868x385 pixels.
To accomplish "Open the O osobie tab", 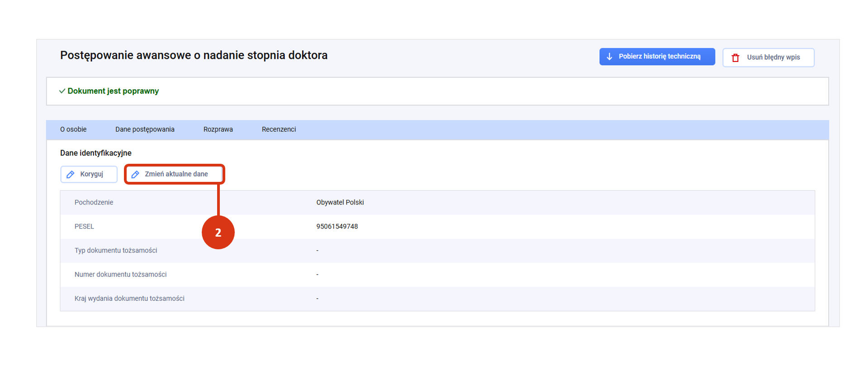I will [x=73, y=129].
